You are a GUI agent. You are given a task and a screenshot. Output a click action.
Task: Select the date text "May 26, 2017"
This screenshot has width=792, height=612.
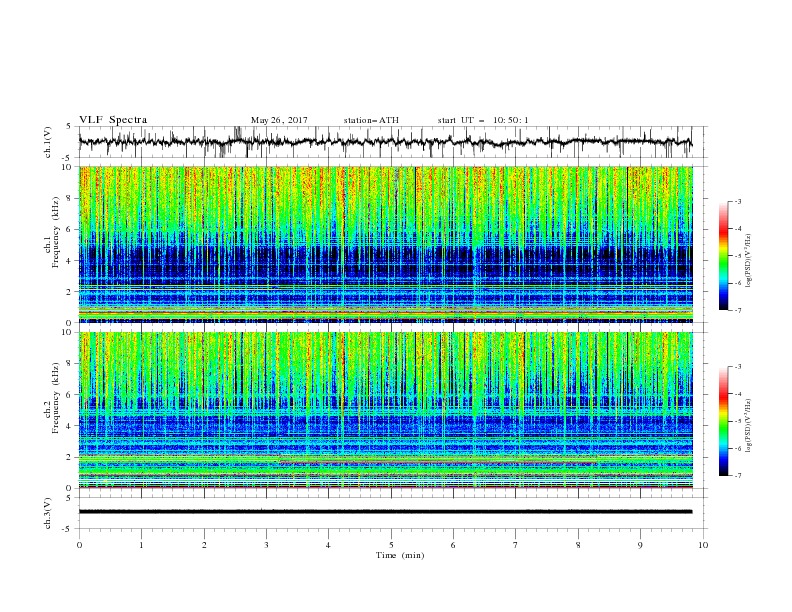(x=279, y=120)
